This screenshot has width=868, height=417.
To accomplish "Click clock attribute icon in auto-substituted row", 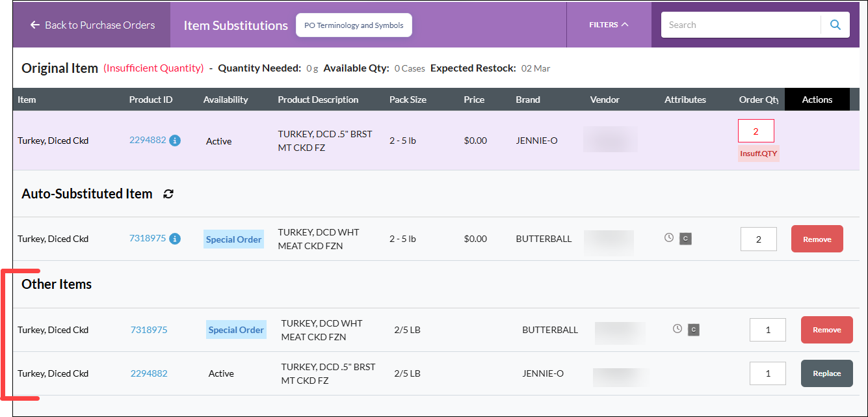I will click(669, 238).
